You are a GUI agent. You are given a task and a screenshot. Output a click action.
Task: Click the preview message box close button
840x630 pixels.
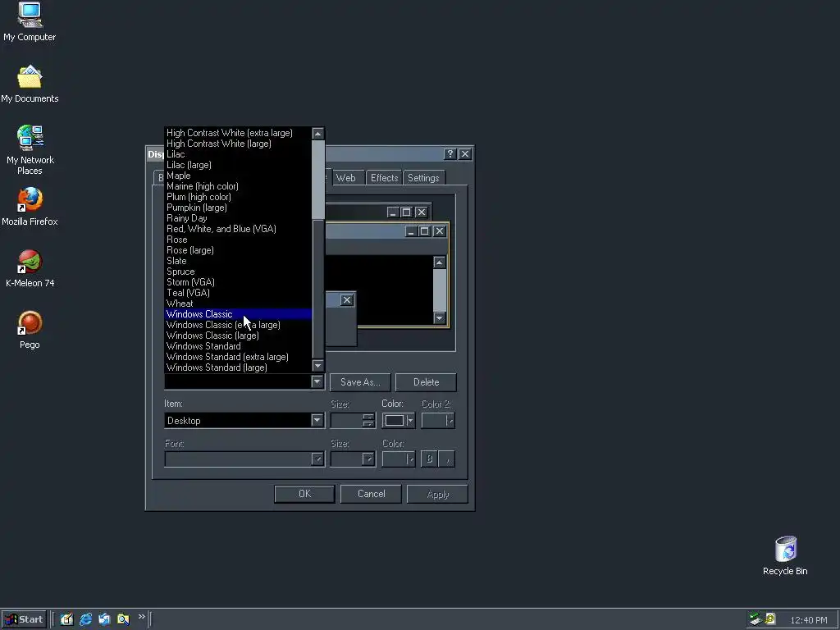tap(347, 300)
